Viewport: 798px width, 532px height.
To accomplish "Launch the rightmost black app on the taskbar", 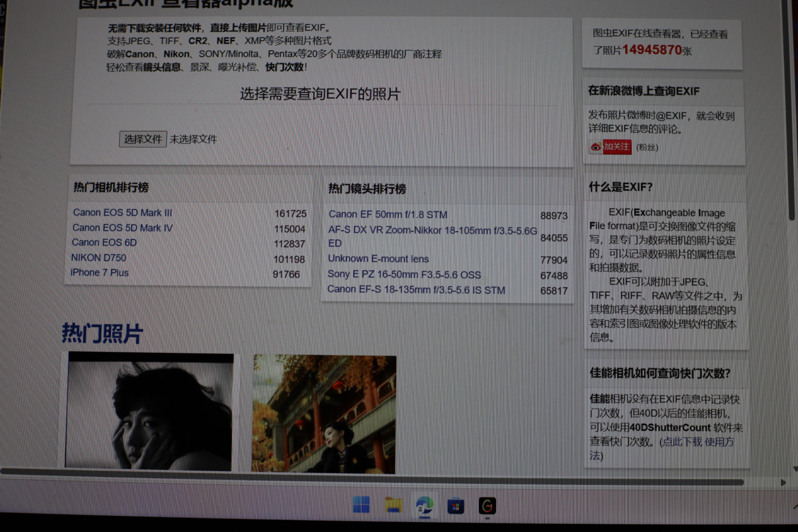I will pos(487,505).
